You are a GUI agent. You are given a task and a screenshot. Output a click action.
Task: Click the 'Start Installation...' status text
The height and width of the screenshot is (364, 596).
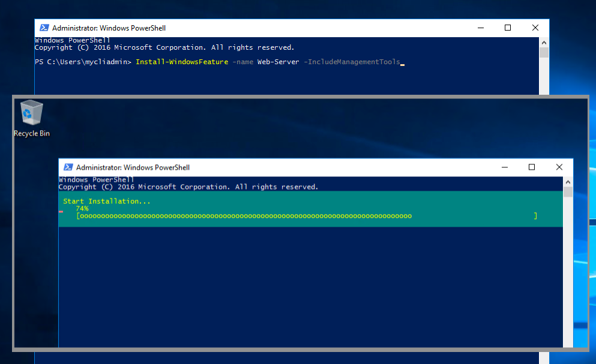(107, 201)
